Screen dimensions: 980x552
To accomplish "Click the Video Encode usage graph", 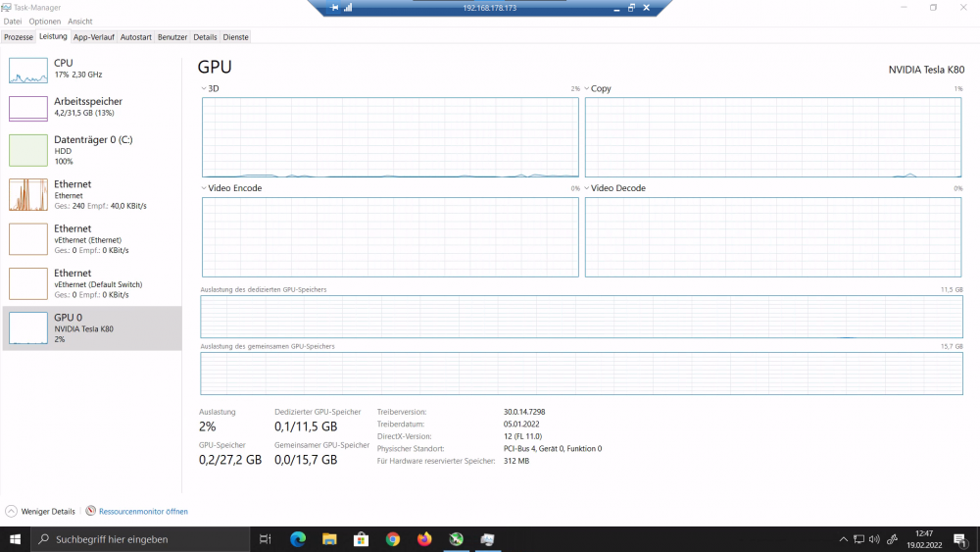I will pos(390,237).
